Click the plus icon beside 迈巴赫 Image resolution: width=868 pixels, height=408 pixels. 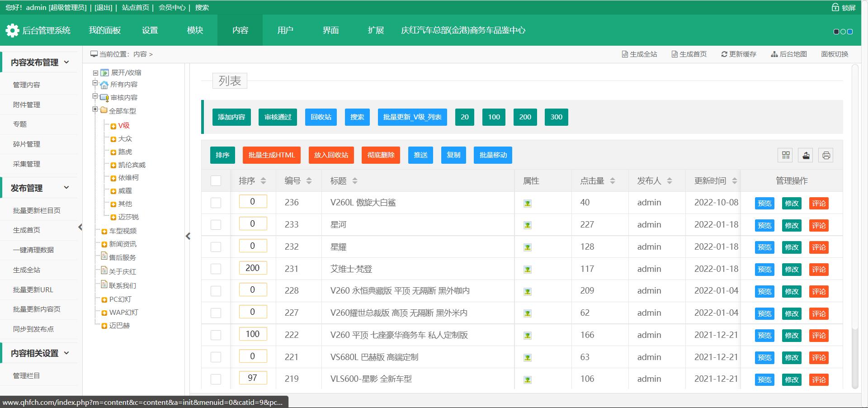pyautogui.click(x=104, y=326)
